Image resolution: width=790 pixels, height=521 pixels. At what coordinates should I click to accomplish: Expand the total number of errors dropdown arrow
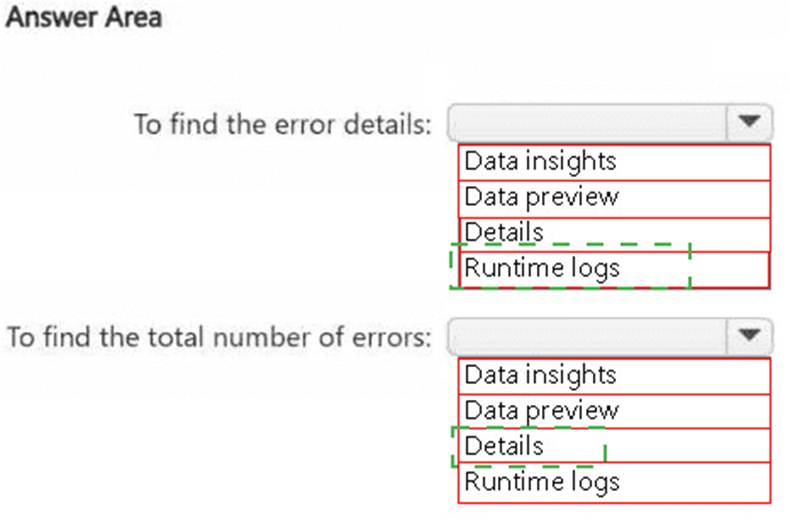coord(749,336)
